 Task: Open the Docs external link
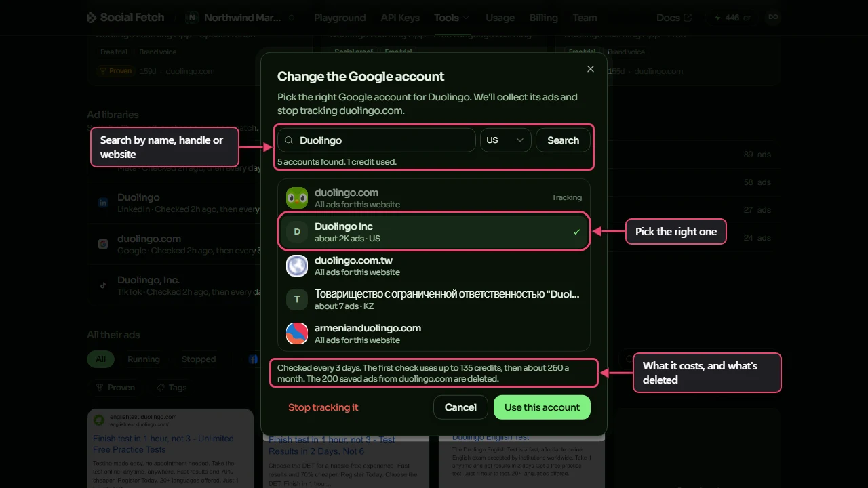click(x=674, y=18)
